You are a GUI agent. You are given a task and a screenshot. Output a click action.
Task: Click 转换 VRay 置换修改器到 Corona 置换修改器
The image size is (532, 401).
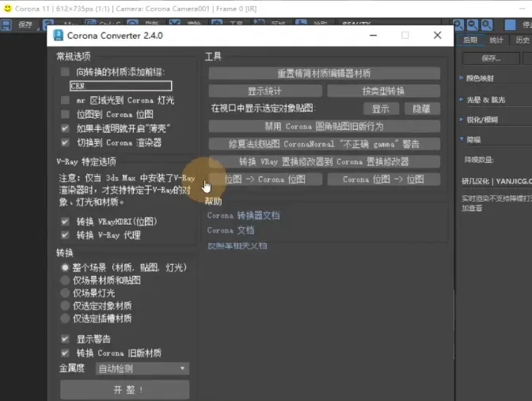coord(325,161)
